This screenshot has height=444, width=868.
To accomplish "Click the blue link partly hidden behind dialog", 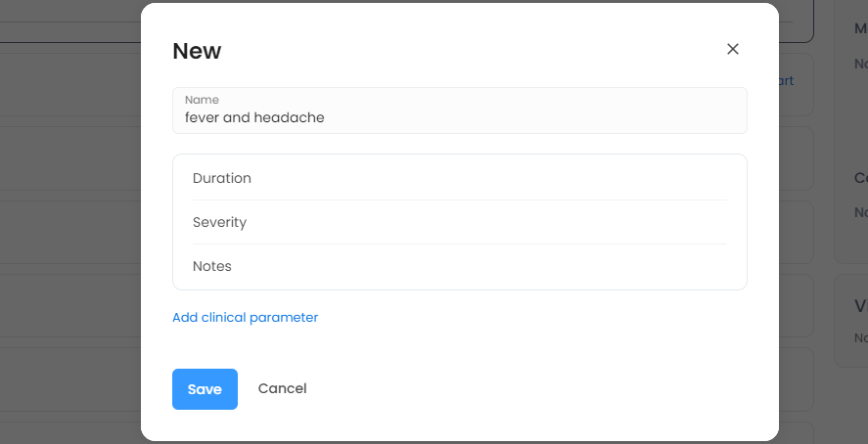I will pos(786,81).
